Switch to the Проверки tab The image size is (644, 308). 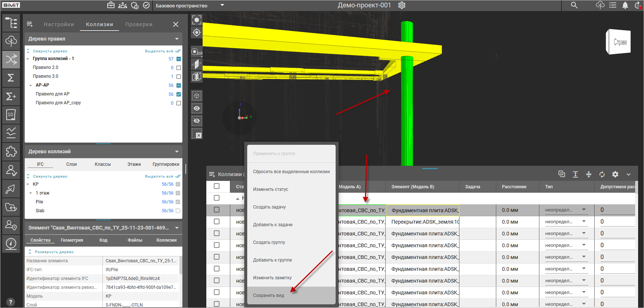click(x=139, y=24)
